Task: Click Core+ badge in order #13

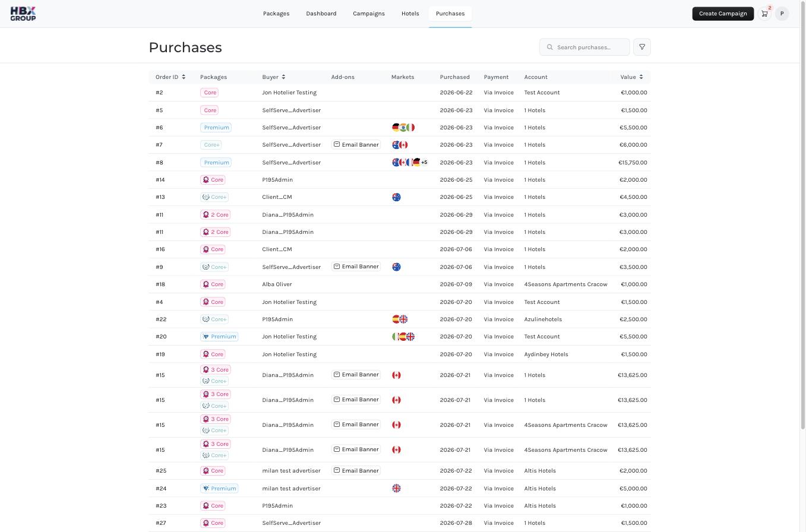Action: [214, 197]
